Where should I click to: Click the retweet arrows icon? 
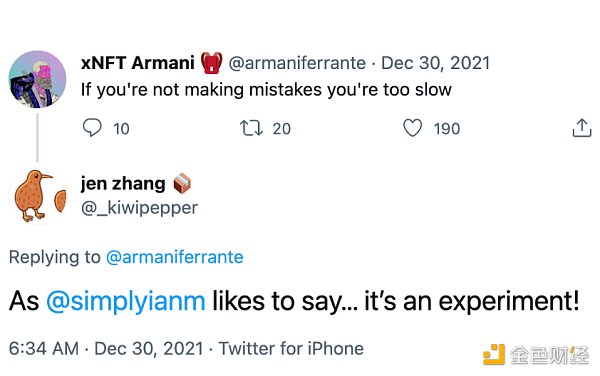tap(251, 128)
